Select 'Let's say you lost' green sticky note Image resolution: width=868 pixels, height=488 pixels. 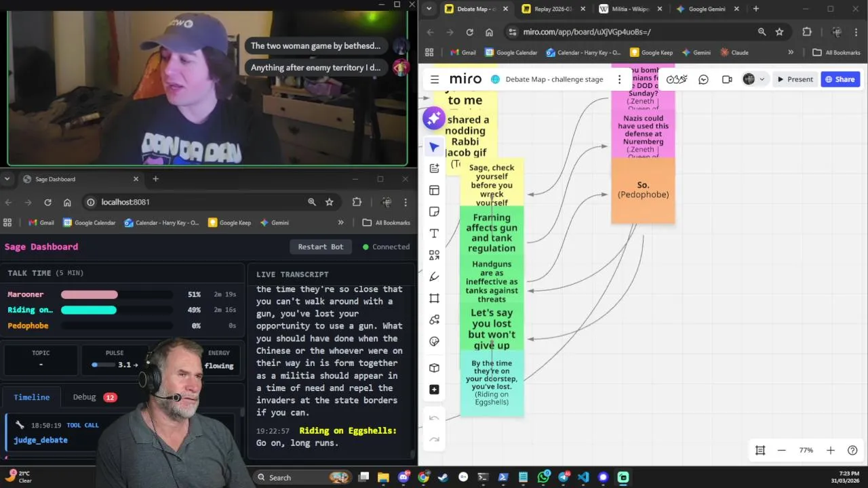[x=492, y=327]
